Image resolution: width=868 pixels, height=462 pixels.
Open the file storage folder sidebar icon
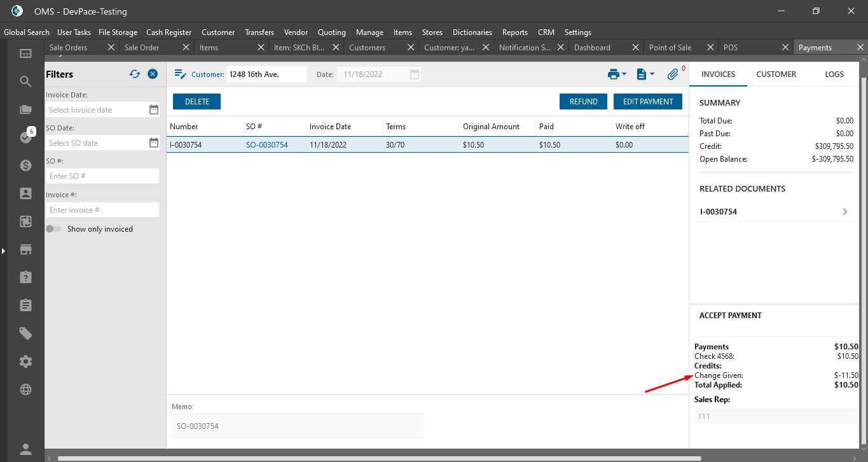click(25, 109)
